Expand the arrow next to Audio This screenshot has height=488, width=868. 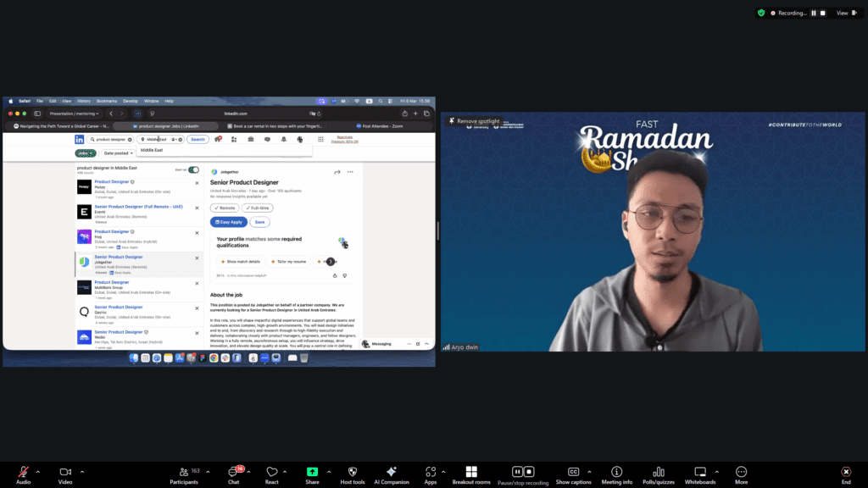[x=40, y=471]
